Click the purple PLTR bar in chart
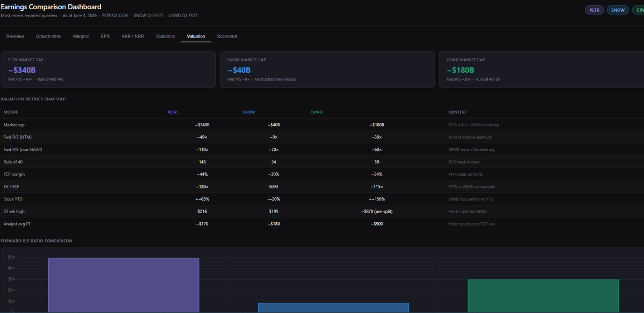 click(x=123, y=285)
